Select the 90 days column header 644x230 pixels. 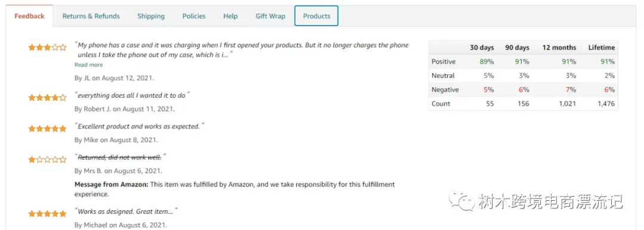(x=517, y=48)
